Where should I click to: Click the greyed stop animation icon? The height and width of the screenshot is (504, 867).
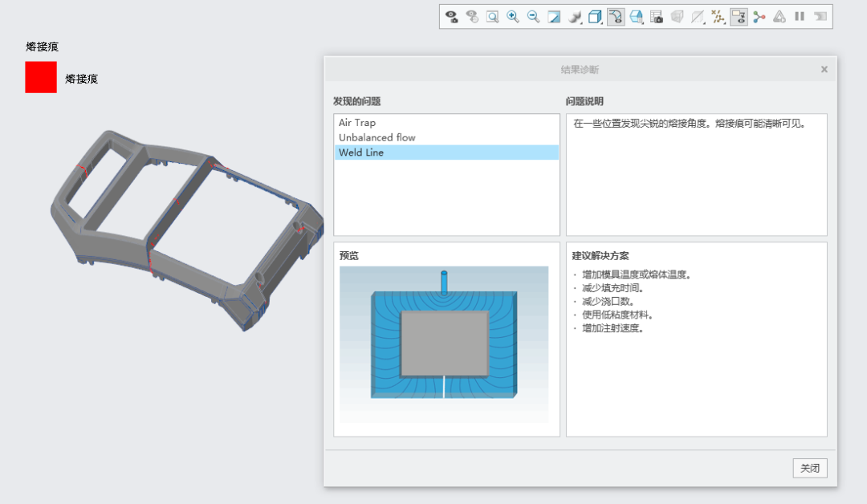(820, 17)
